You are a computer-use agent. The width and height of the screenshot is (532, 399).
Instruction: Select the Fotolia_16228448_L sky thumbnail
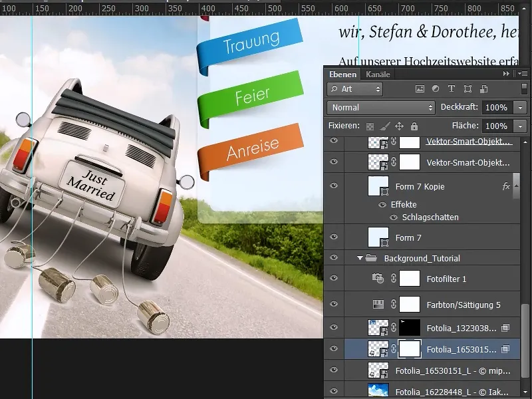pyautogui.click(x=378, y=391)
